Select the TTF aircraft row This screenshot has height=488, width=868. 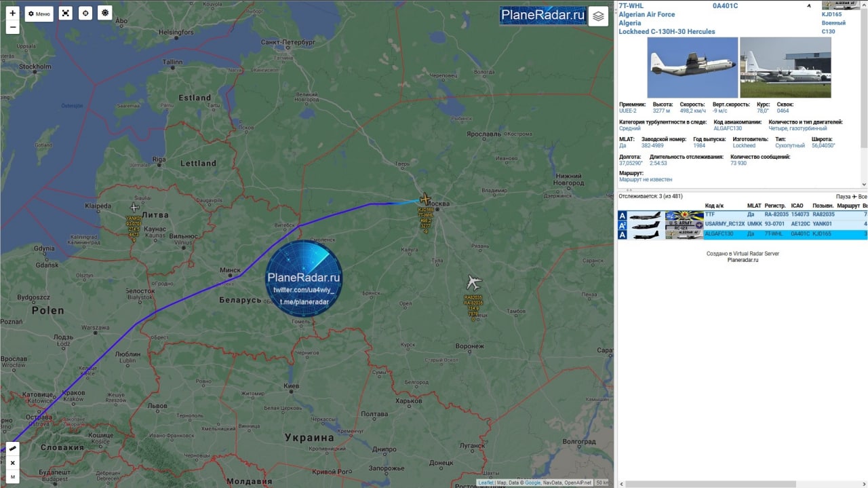click(x=742, y=214)
